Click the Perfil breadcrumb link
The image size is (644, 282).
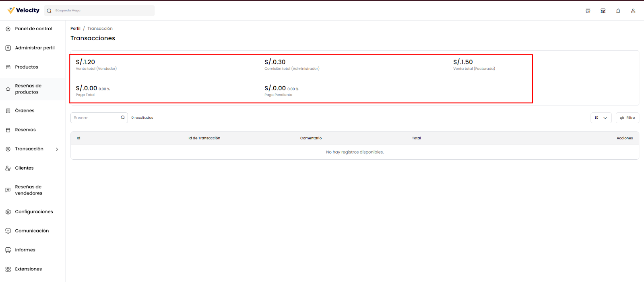pos(75,29)
